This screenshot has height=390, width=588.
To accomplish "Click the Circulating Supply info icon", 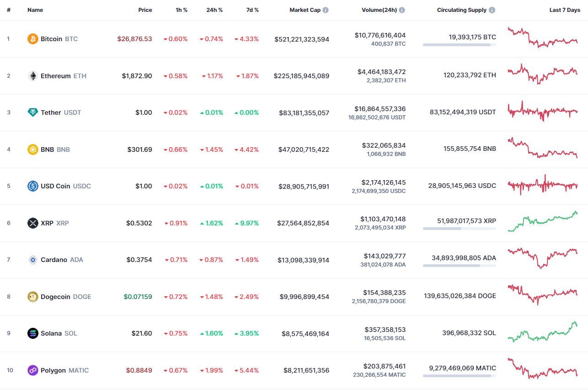I will point(492,10).
